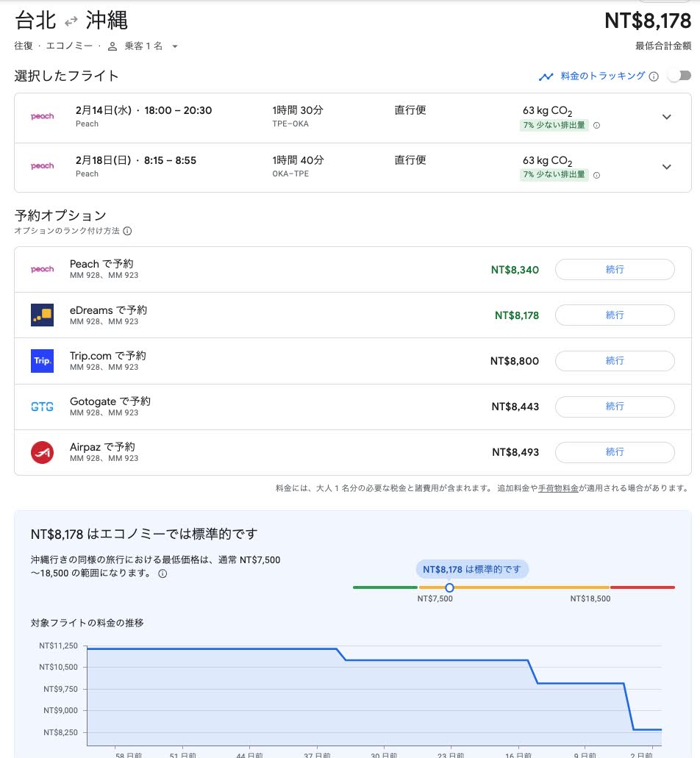
Task: Click the Trip.com logo icon
Action: [42, 361]
